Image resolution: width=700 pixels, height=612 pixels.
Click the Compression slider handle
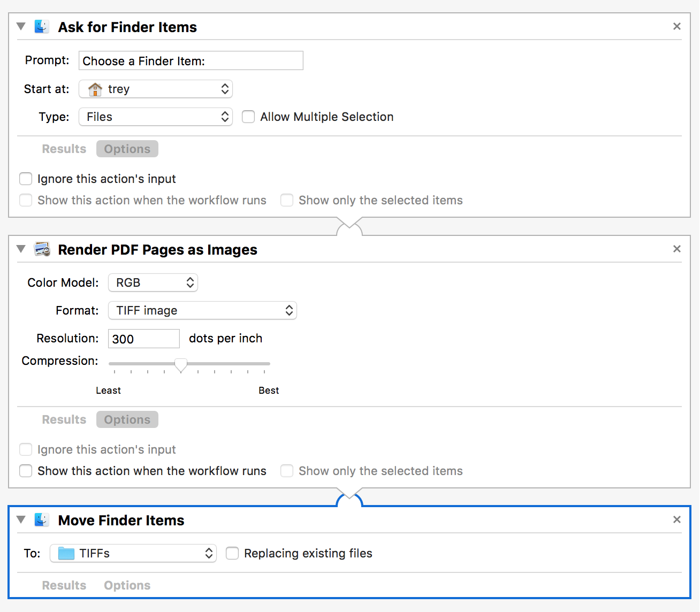coord(181,365)
